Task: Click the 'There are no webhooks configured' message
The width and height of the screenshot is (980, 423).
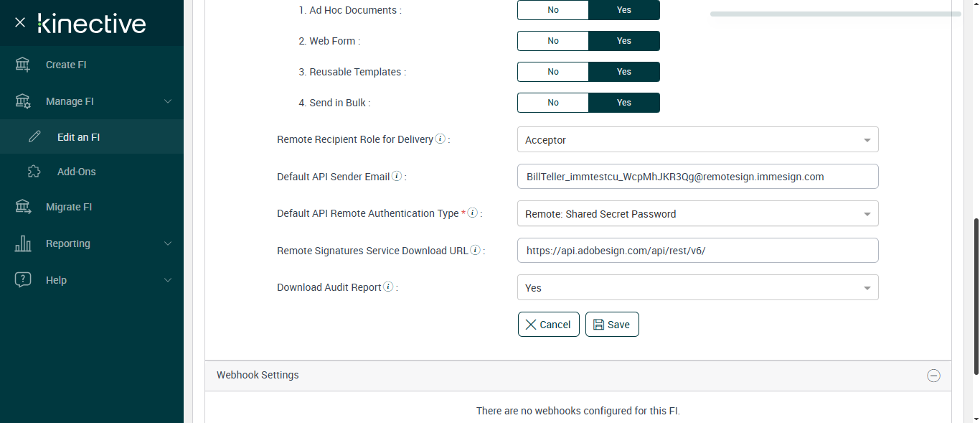Action: pyautogui.click(x=578, y=411)
